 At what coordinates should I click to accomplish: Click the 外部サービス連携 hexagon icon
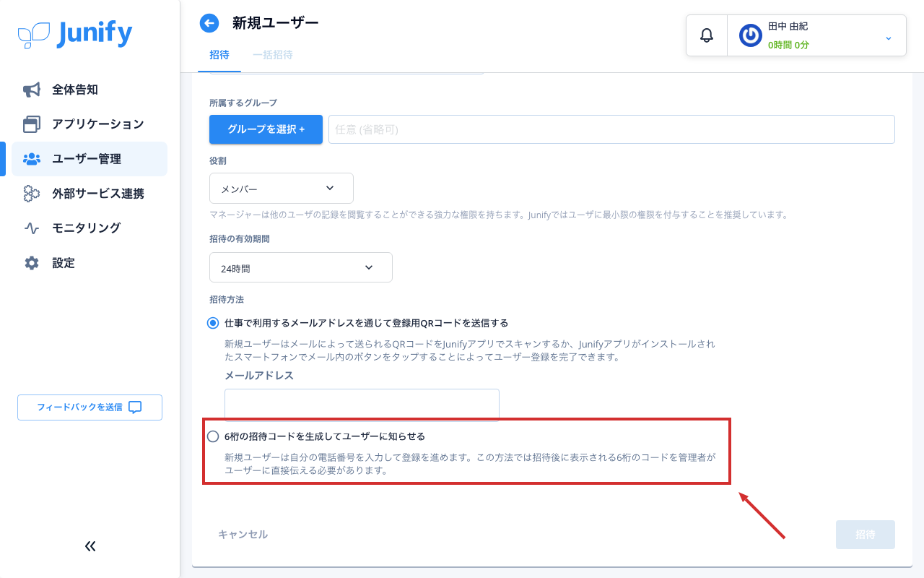click(31, 194)
